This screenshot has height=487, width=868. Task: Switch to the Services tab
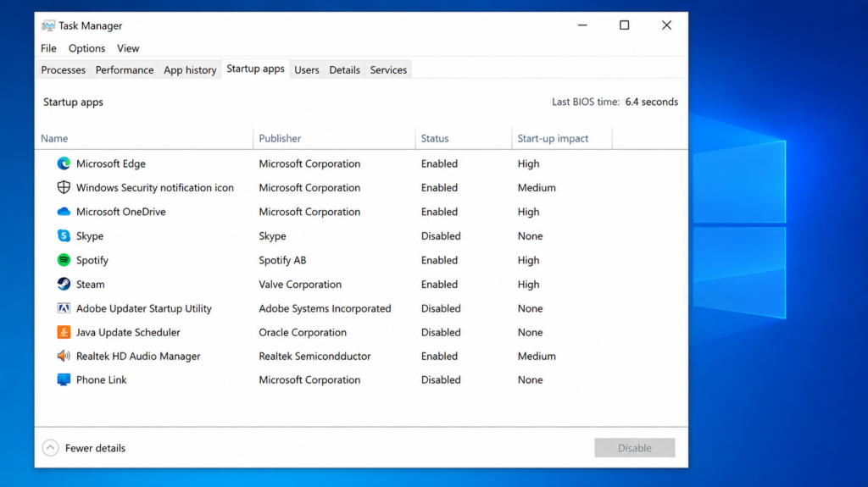(x=388, y=69)
